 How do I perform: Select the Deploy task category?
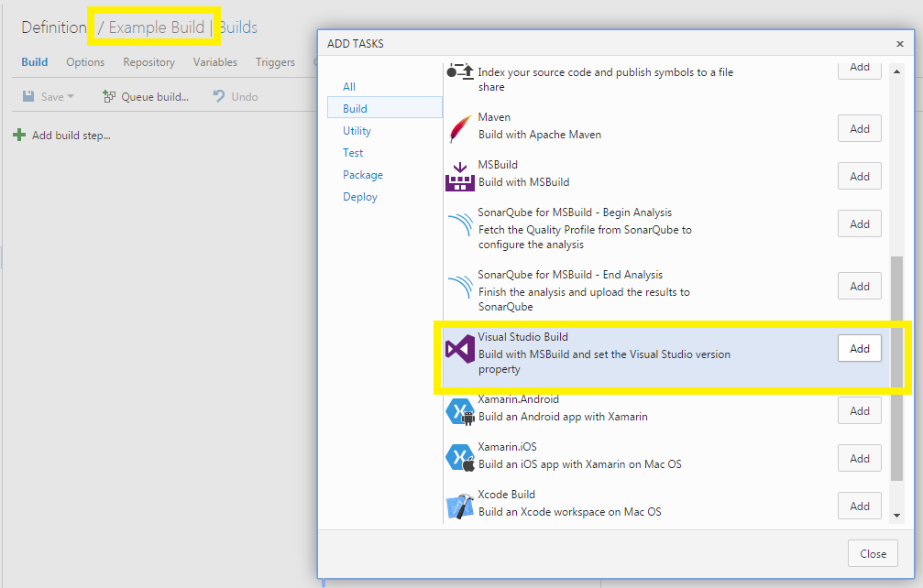pos(359,196)
